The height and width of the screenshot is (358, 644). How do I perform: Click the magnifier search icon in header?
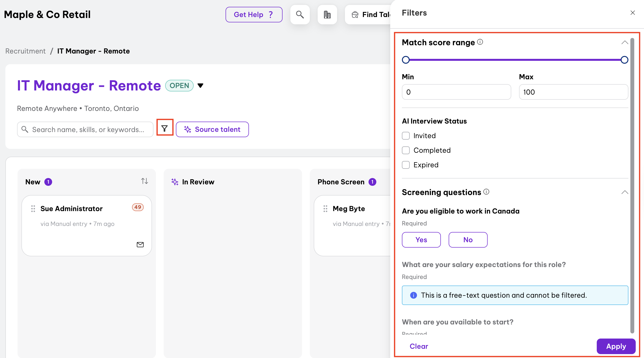click(x=300, y=15)
